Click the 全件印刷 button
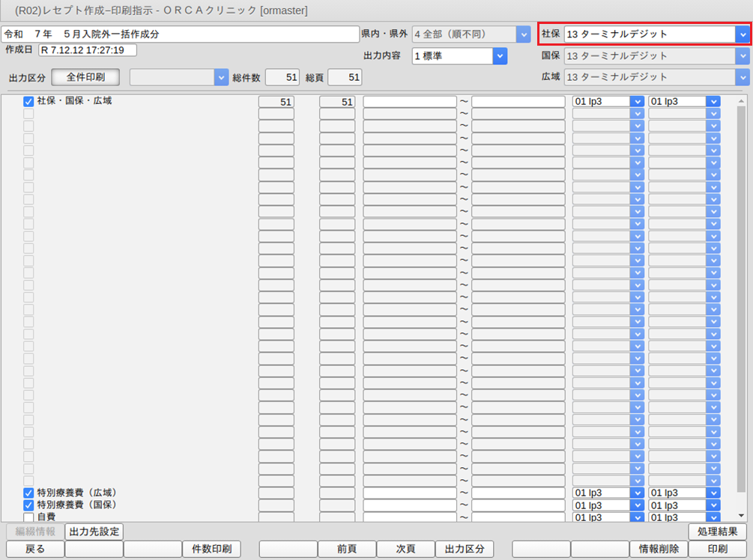This screenshot has height=560, width=753. [85, 77]
